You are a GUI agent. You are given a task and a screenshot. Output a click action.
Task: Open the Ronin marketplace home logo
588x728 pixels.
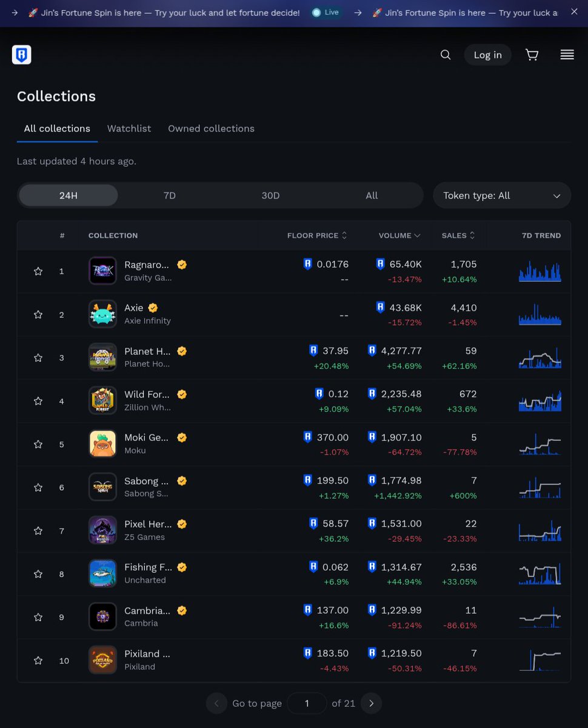pyautogui.click(x=22, y=55)
